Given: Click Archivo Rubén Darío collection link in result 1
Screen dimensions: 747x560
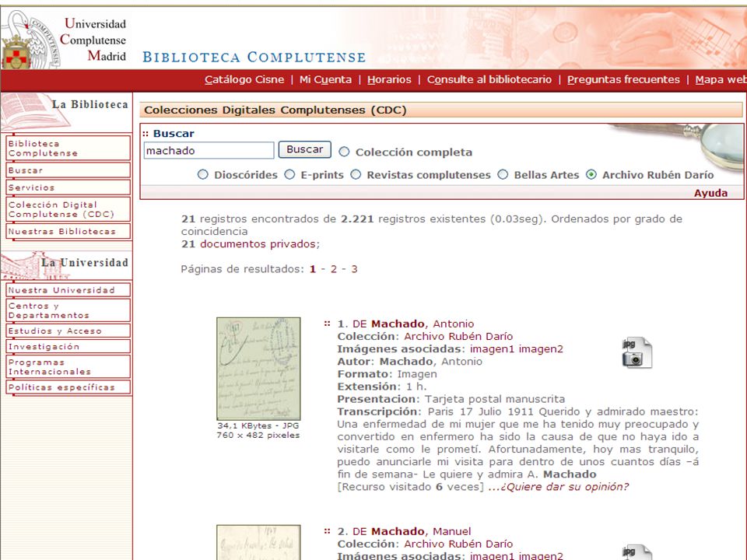Looking at the screenshot, I should click(x=458, y=336).
